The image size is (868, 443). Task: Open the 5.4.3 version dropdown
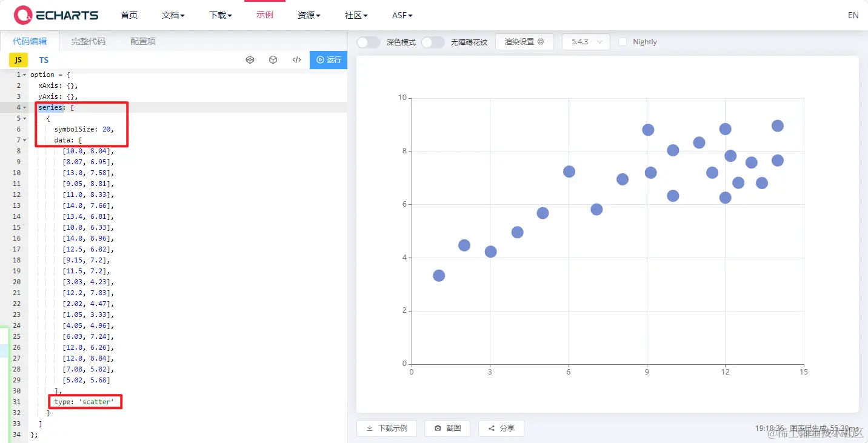tap(586, 42)
